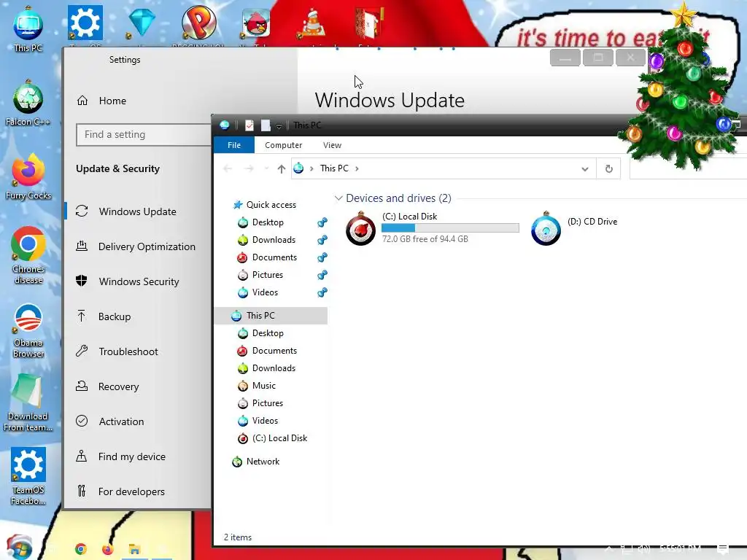This screenshot has height=560, width=747.
Task: Click File Explorer icon in the taskbar
Action: 134,549
